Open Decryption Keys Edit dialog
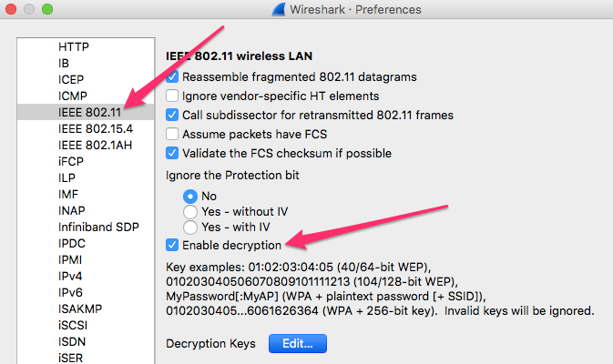 click(x=297, y=344)
